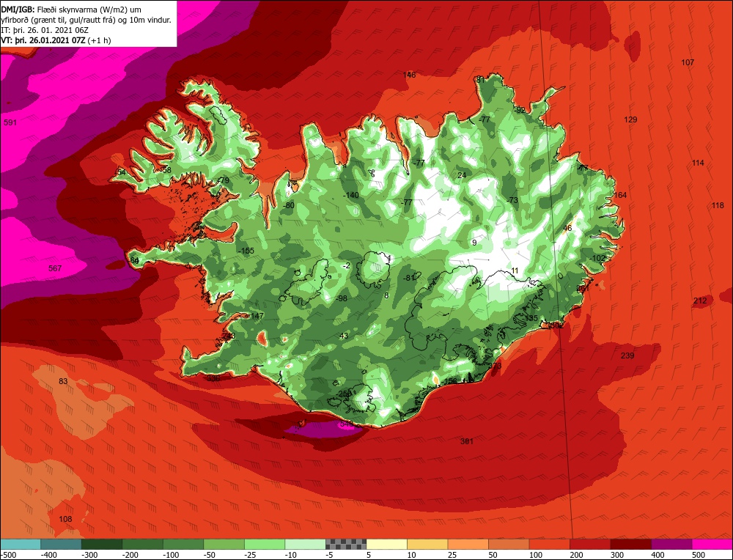Viewport: 733px width, 560px height.
Task: Click the value '11' on the white glacier area
Action: pos(515,270)
